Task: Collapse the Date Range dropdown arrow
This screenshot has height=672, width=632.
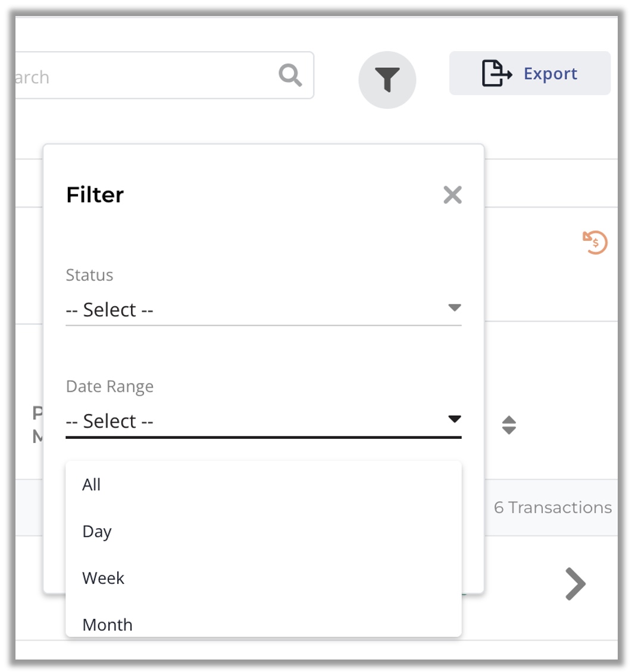Action: (x=455, y=419)
